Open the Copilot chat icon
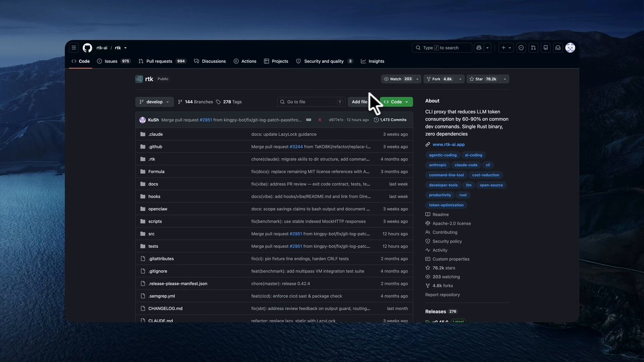Viewport: 644px width, 362px height. (479, 48)
